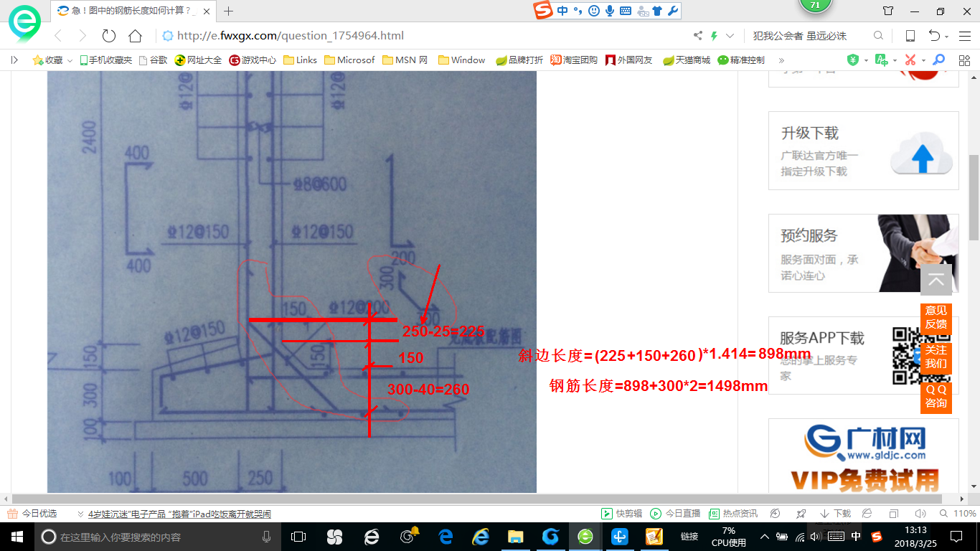
Task: Click the 今日直播 status bar item
Action: [675, 514]
